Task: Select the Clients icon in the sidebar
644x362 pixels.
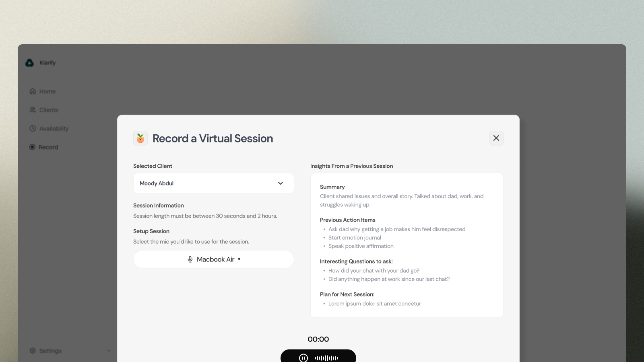Action: pos(33,109)
